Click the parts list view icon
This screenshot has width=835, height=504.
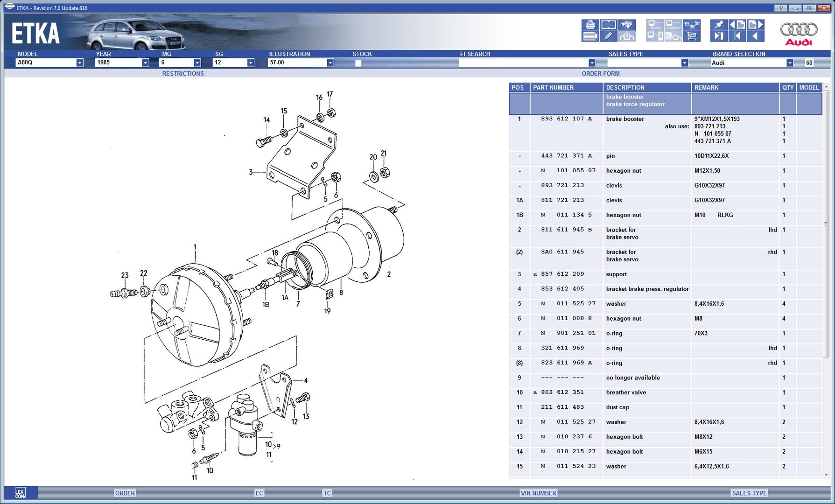click(590, 36)
